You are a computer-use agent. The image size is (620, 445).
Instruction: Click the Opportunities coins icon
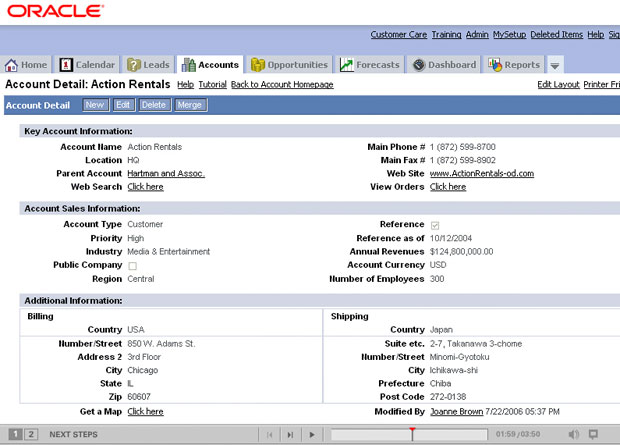click(x=258, y=65)
